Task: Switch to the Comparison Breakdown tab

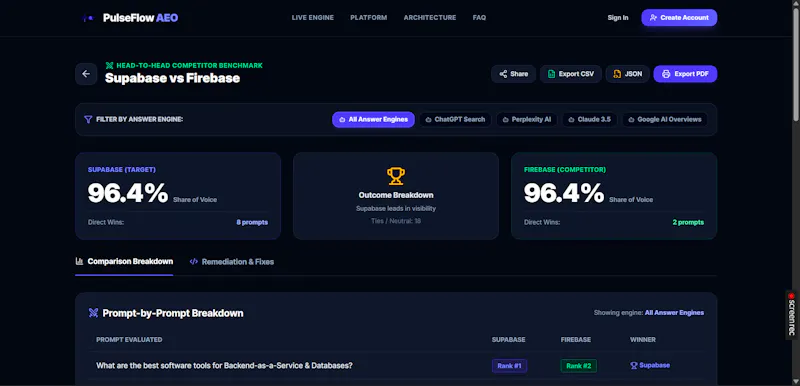Action: click(124, 262)
